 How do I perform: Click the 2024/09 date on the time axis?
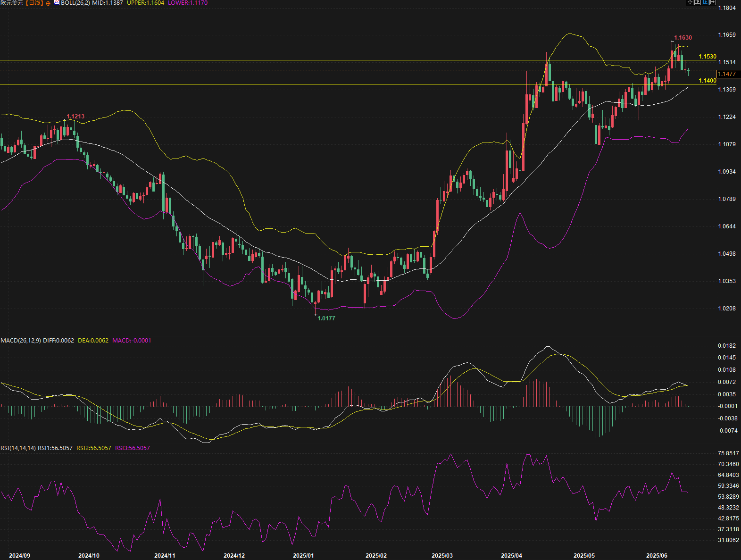pyautogui.click(x=20, y=555)
